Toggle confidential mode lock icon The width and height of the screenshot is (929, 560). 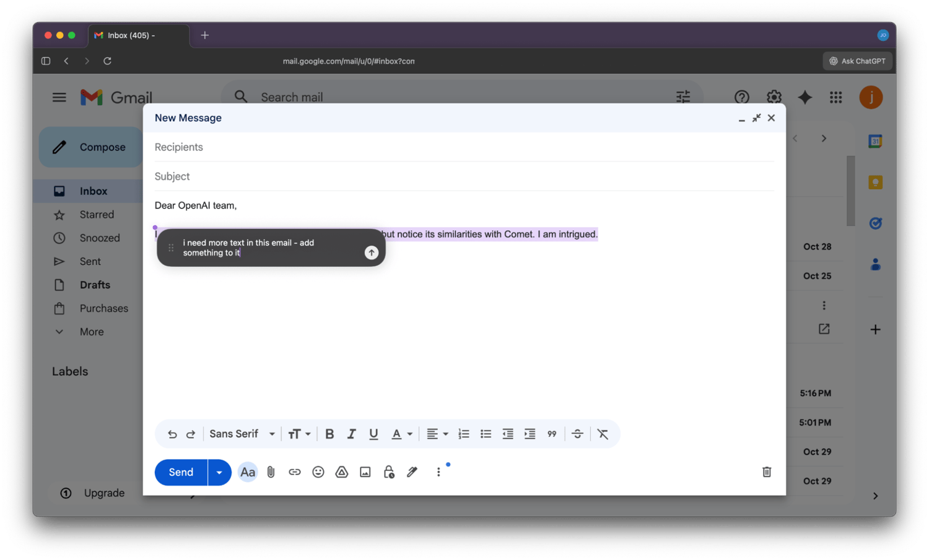(x=389, y=472)
